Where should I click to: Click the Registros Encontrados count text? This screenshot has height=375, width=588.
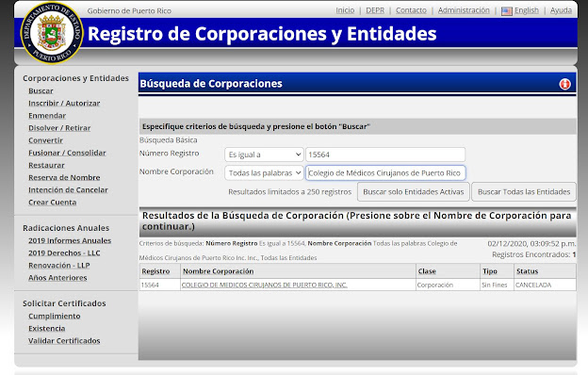534,254
